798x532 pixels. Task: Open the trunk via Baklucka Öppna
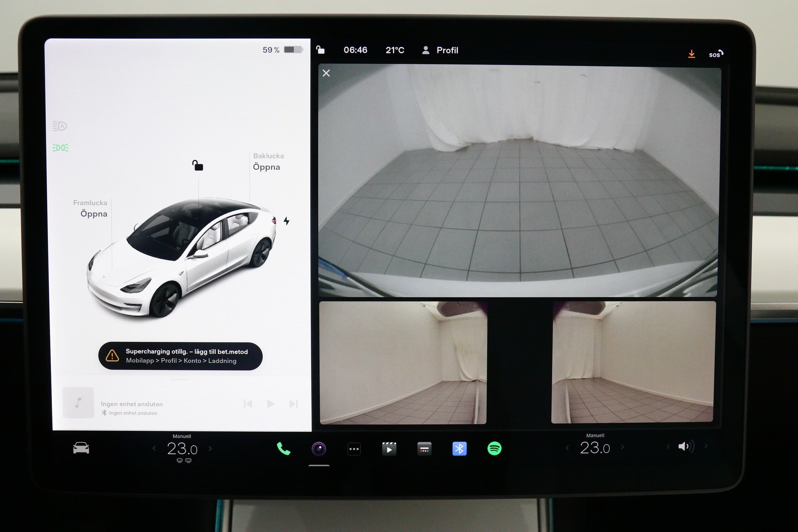266,167
